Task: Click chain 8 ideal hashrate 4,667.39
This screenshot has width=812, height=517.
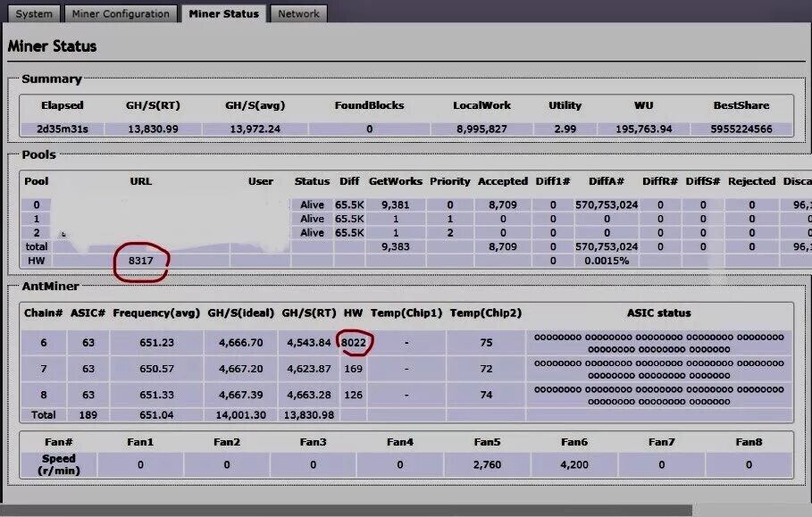Action: point(241,395)
